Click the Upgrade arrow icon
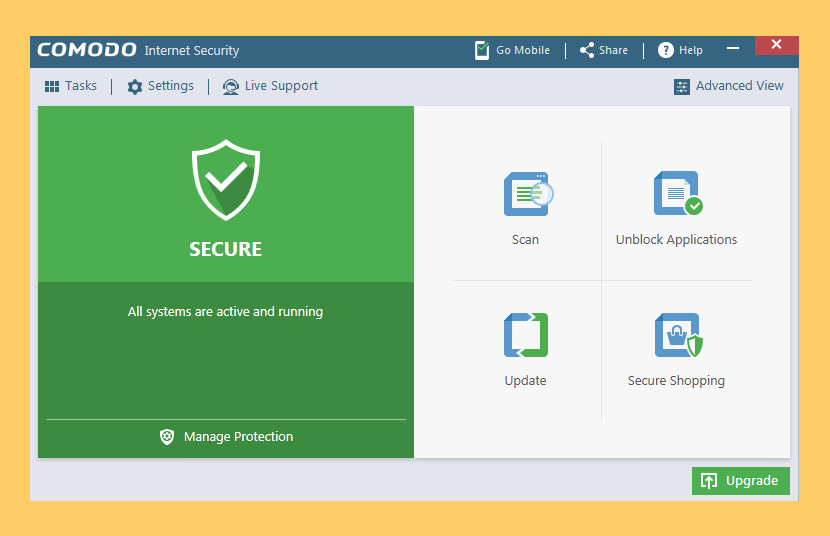The width and height of the screenshot is (830, 536). pos(709,480)
